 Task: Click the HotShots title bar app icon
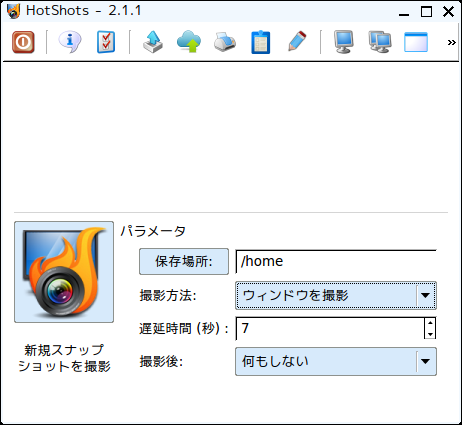[x=13, y=11]
